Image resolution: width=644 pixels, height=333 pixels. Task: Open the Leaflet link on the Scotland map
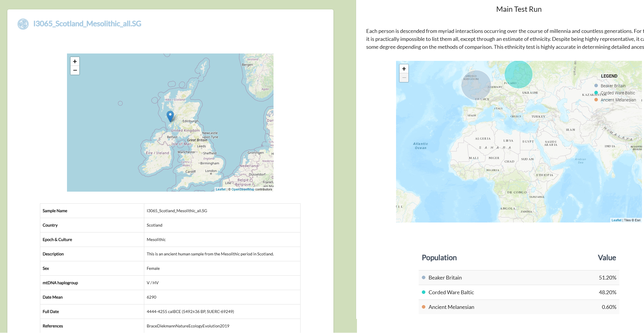click(x=221, y=189)
